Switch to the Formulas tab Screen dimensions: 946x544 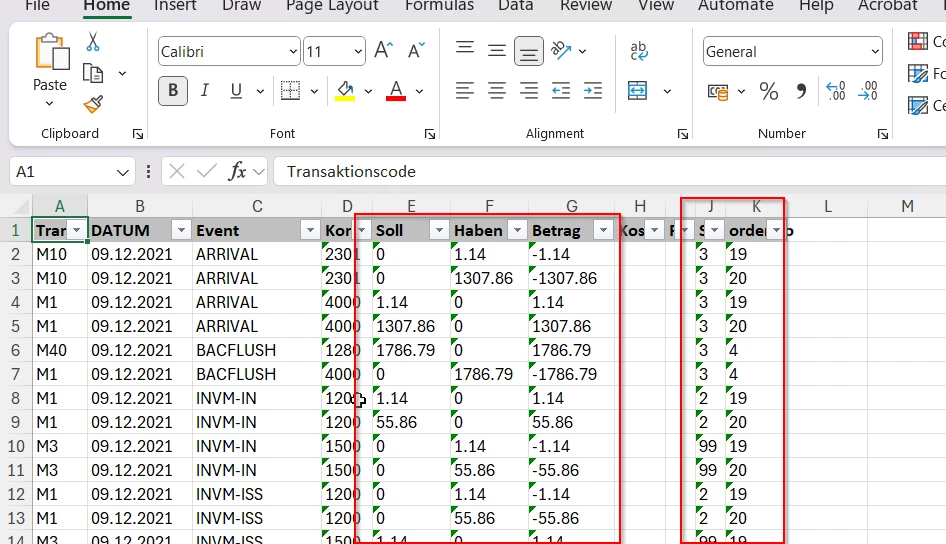click(439, 6)
